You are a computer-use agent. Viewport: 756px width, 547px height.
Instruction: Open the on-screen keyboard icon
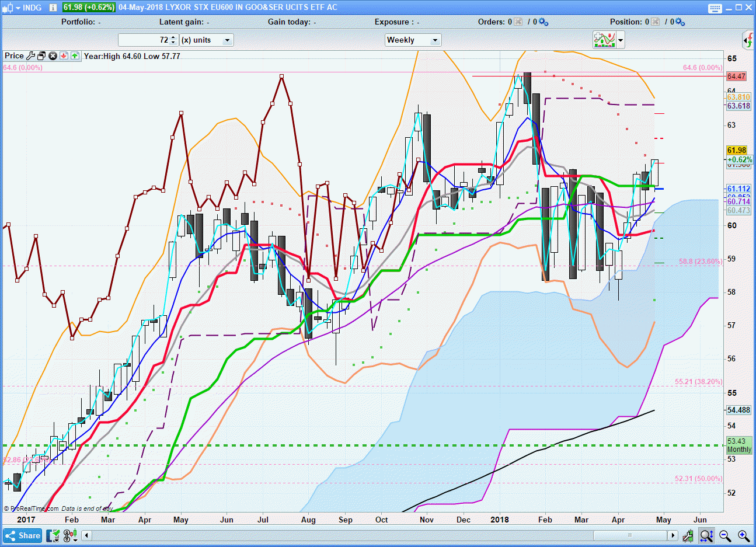[x=715, y=8]
